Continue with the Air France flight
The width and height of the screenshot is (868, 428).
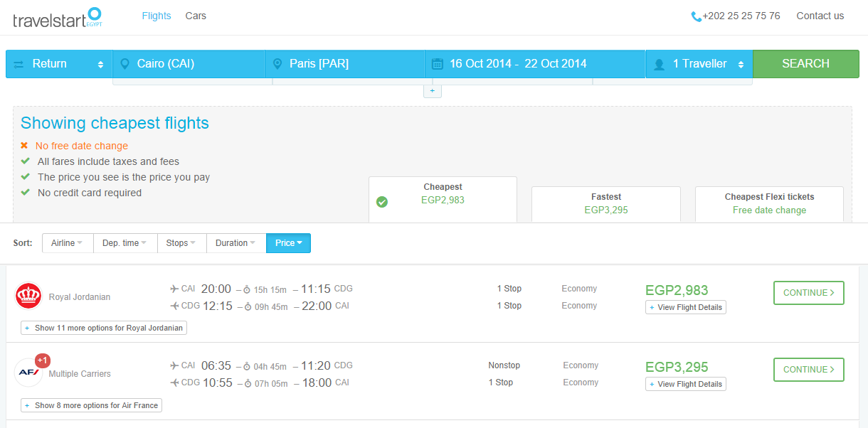pyautogui.click(x=809, y=370)
